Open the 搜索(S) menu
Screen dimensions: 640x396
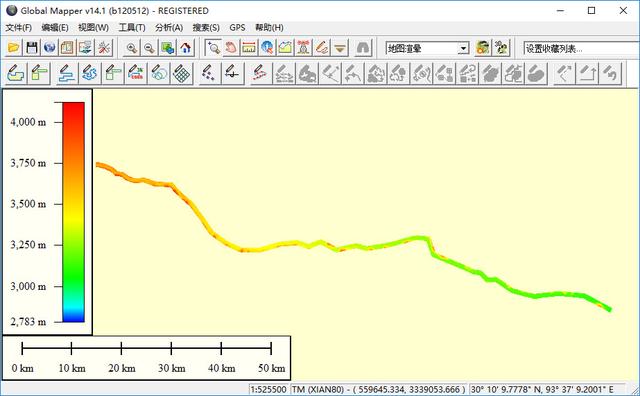[x=206, y=27]
